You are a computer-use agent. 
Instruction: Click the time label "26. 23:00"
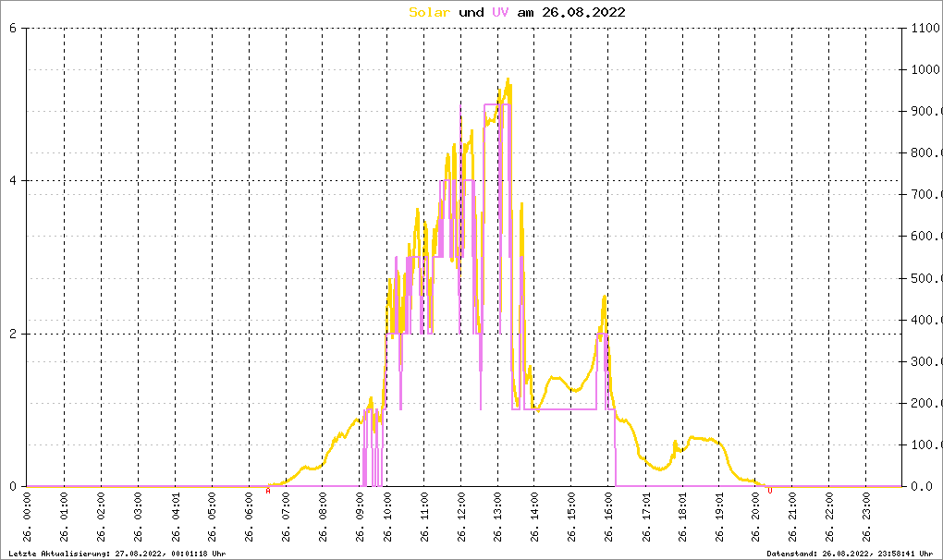coord(866,517)
